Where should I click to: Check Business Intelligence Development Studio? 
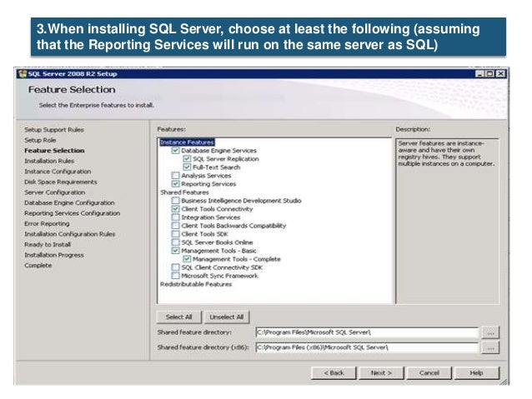[x=175, y=201]
